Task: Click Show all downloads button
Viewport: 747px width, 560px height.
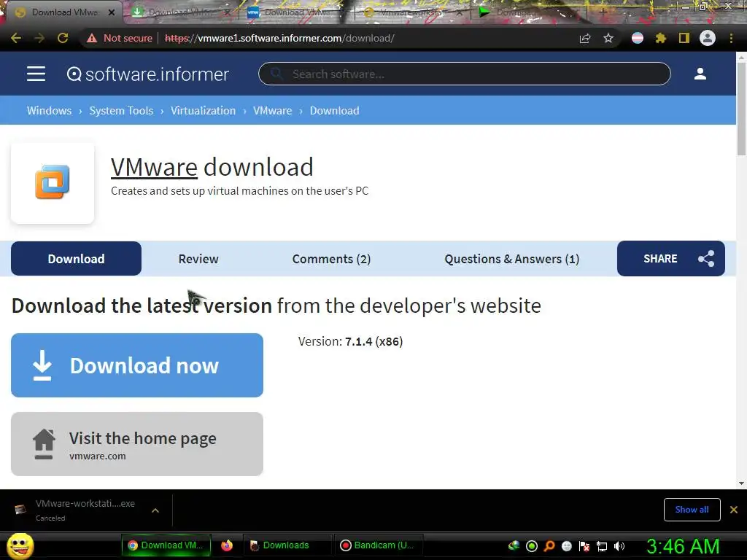Action: point(692,510)
